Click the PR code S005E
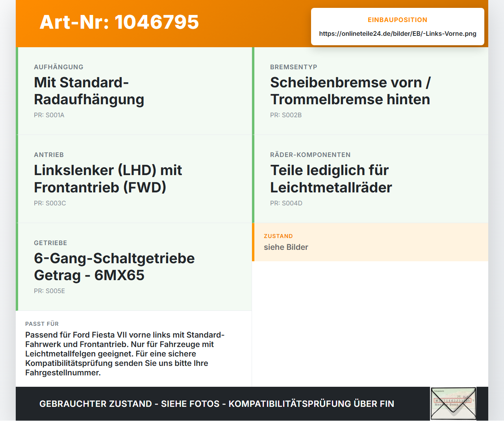Viewport: 504px width, 421px height. (x=50, y=291)
